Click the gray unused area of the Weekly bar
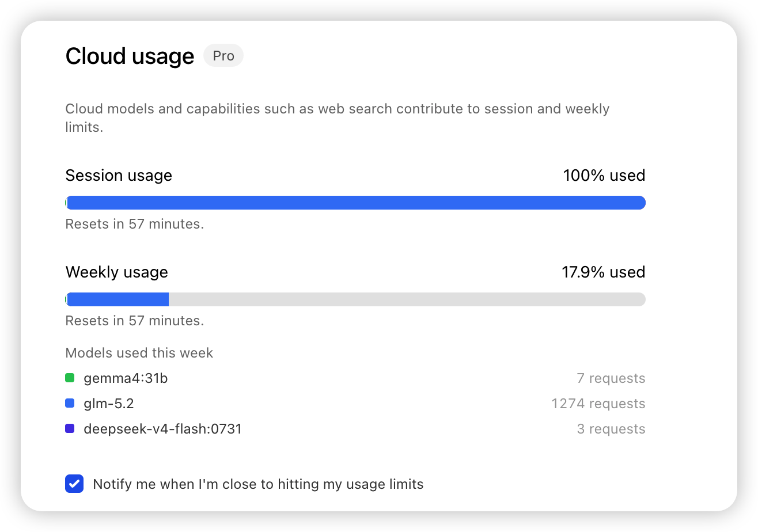This screenshot has height=532, width=758. pos(407,299)
